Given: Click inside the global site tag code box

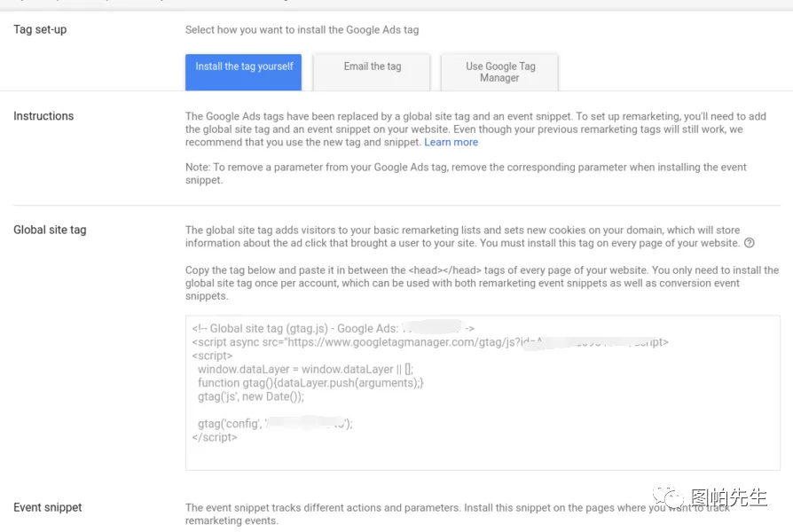Looking at the screenshot, I should [x=532, y=452].
